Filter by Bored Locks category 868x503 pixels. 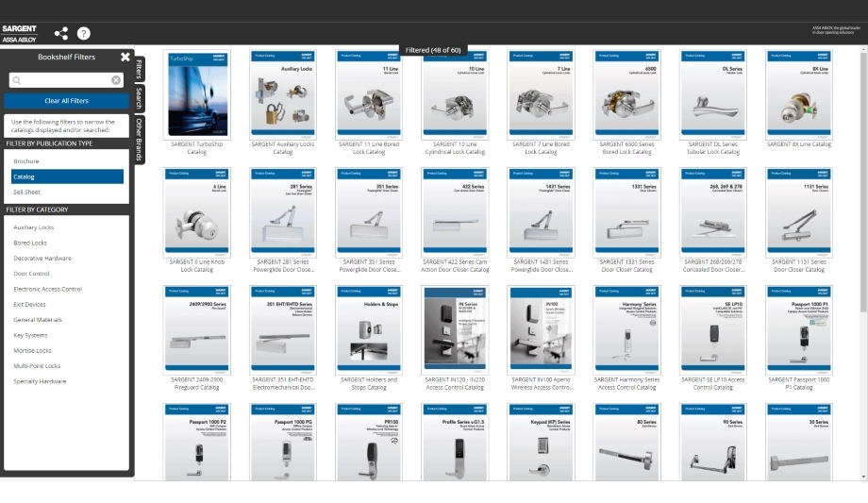(x=30, y=243)
